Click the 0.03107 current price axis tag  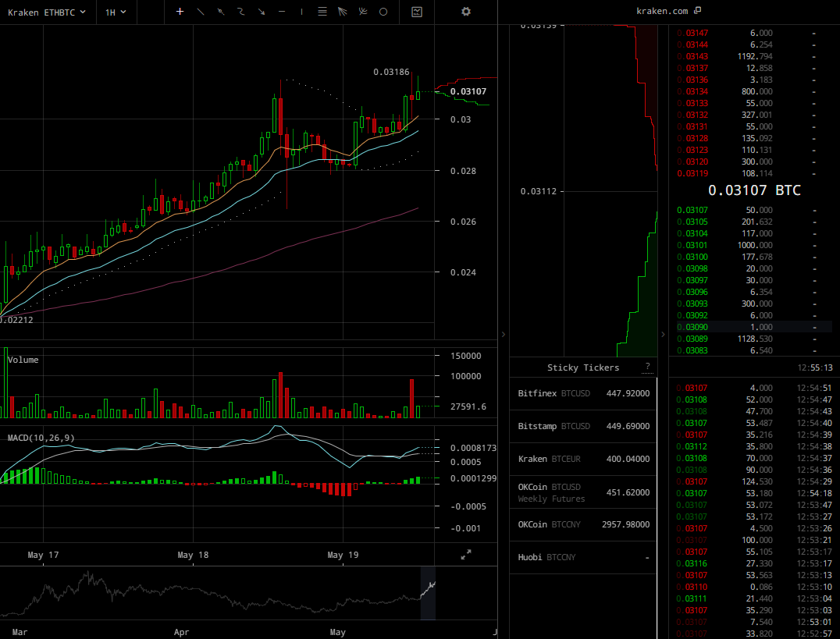coord(468,91)
